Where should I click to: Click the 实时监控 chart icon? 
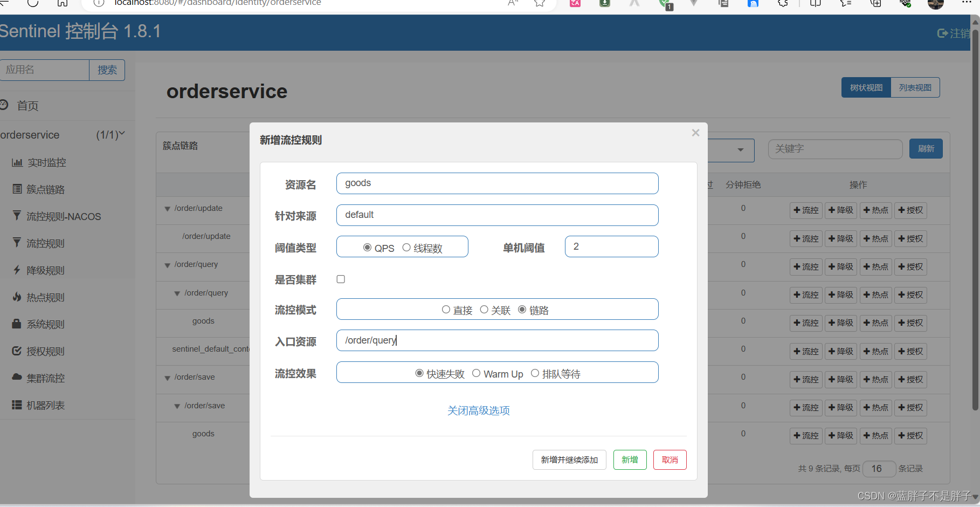pyautogui.click(x=17, y=162)
